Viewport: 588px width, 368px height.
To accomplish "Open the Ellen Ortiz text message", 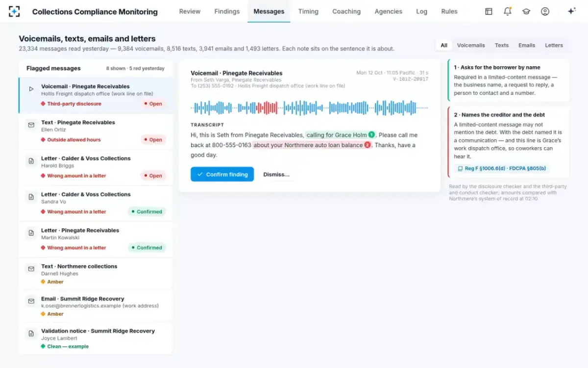I will point(96,131).
